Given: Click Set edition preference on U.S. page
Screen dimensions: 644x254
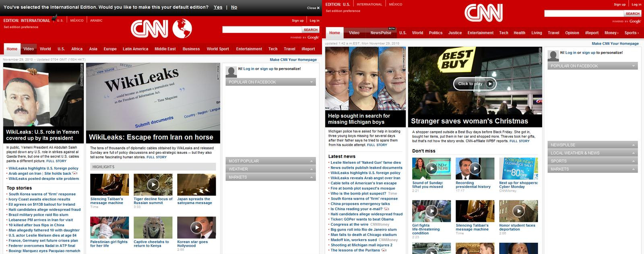Looking at the screenshot, I should 343,11.
